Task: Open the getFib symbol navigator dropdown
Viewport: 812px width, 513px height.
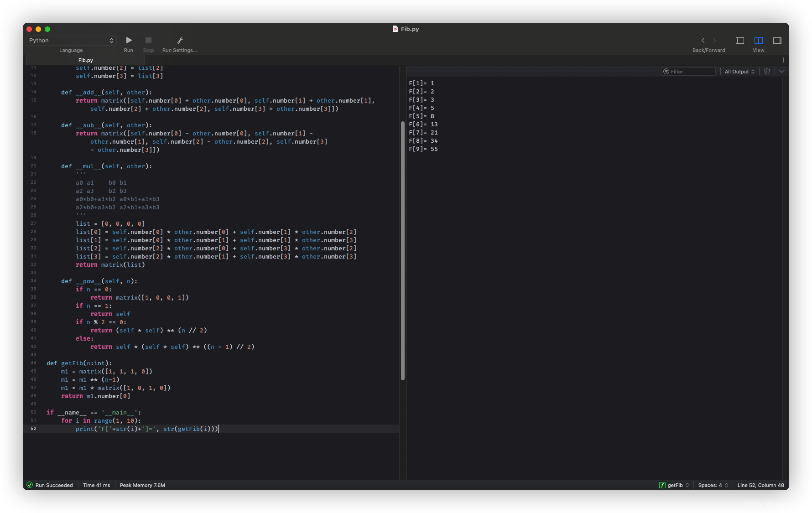Action: 674,485
